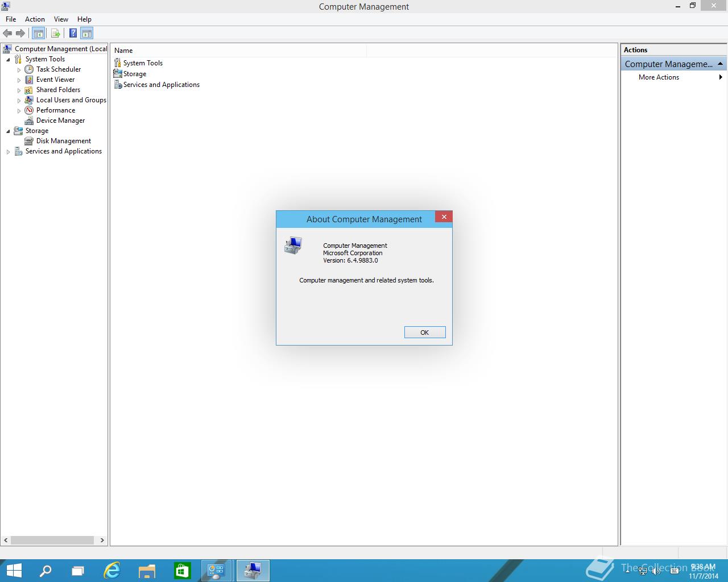Click the Storage drive icon in tree
The width and height of the screenshot is (728, 582).
(x=18, y=131)
